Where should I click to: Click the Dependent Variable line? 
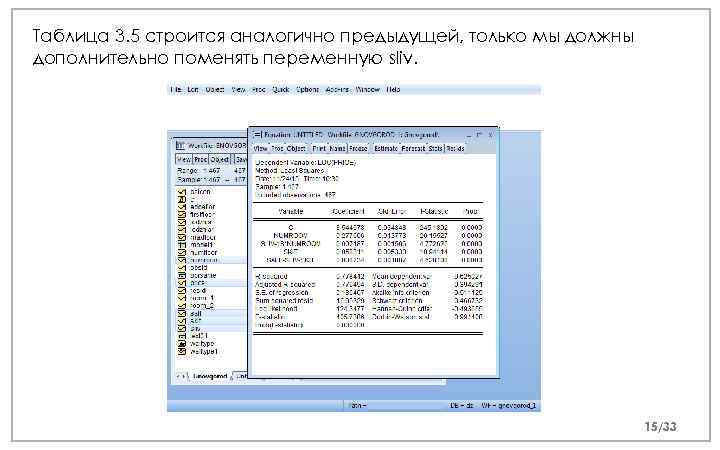(x=306, y=163)
